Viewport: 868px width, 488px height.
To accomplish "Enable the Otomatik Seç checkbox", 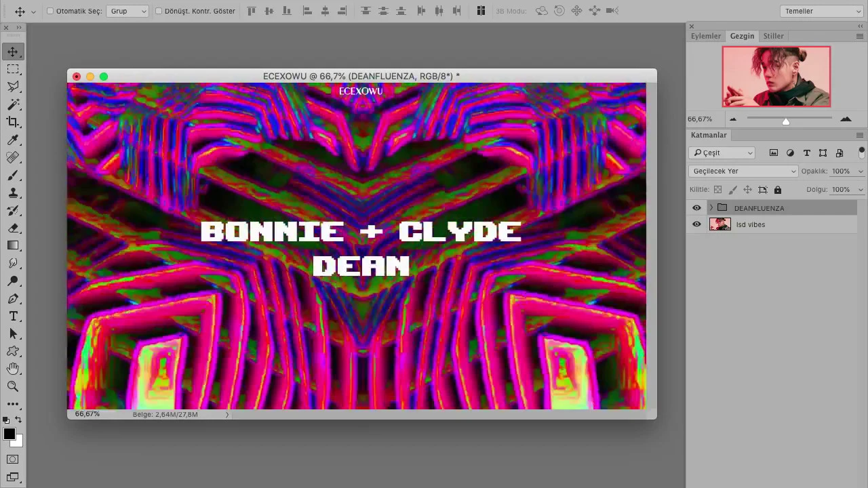I will (50, 11).
